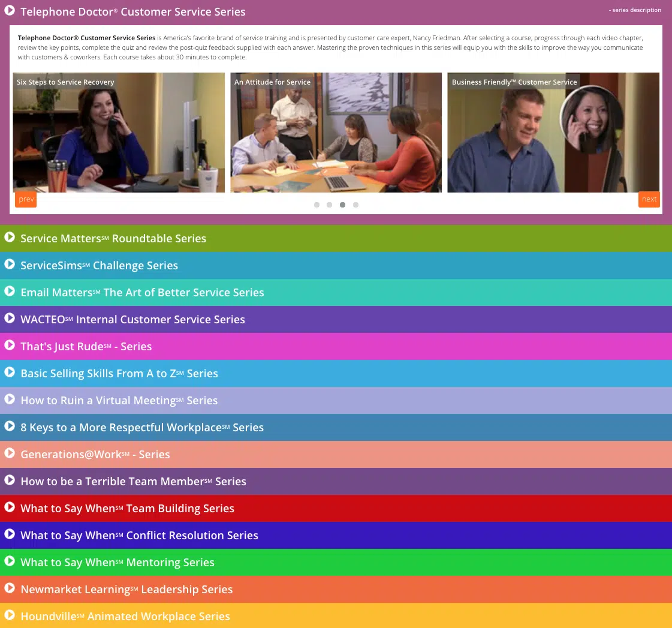Click arrow icon next to Service Matters Roundtable Series
The width and height of the screenshot is (672, 628).
10,237
